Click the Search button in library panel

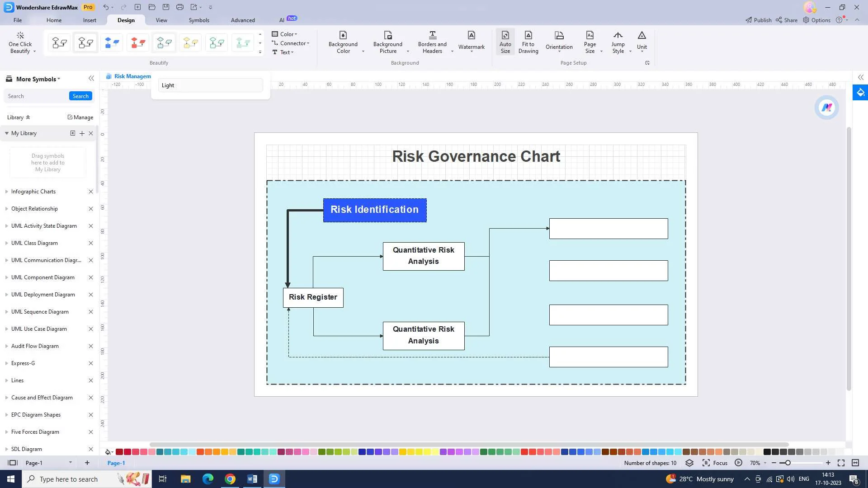point(80,96)
